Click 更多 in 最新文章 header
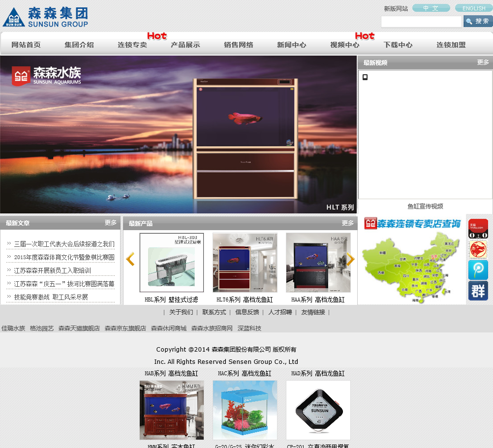The height and width of the screenshot is (448, 493). pos(111,222)
